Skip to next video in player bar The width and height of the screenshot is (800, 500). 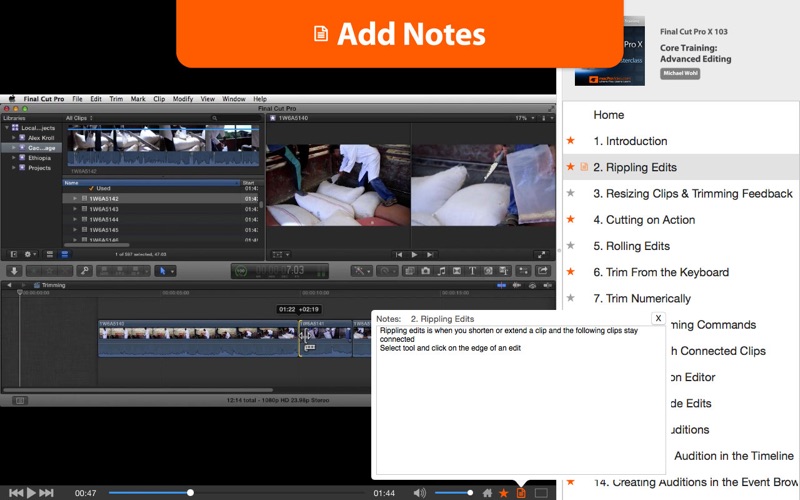click(x=46, y=492)
